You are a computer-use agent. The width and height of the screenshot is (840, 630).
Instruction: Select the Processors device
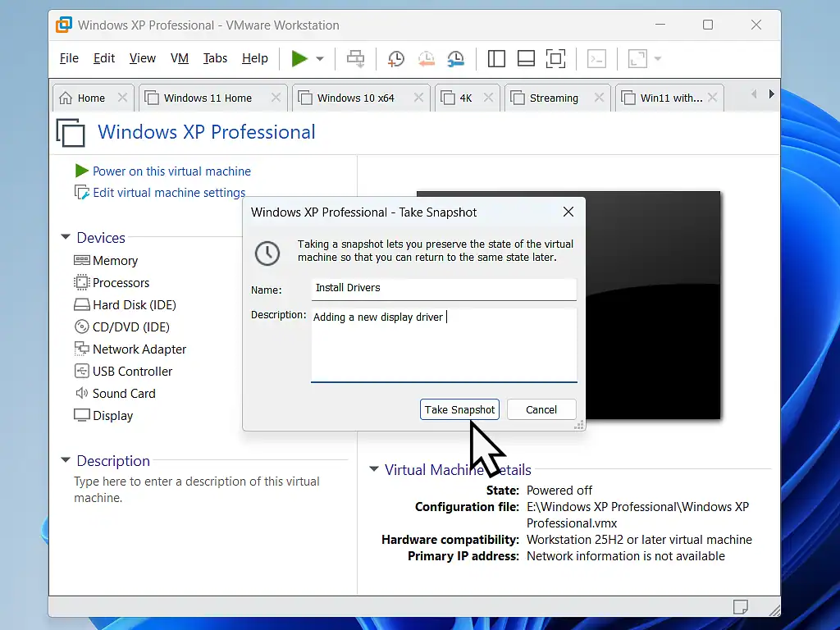[x=112, y=283]
